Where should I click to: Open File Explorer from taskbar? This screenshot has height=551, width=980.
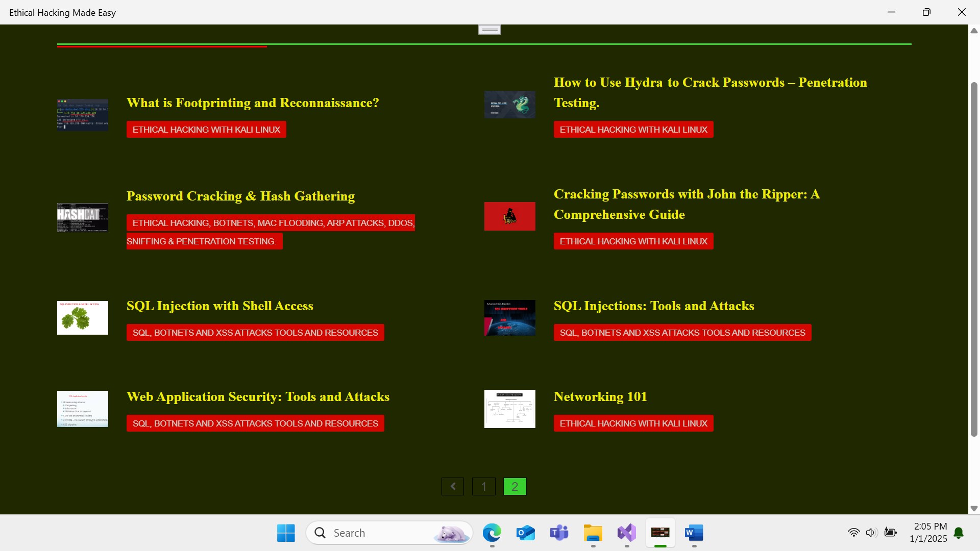tap(593, 533)
